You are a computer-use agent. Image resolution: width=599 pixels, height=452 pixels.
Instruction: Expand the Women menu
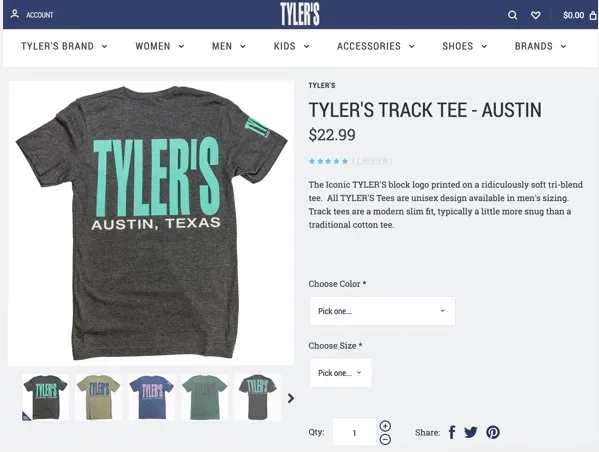coord(160,46)
